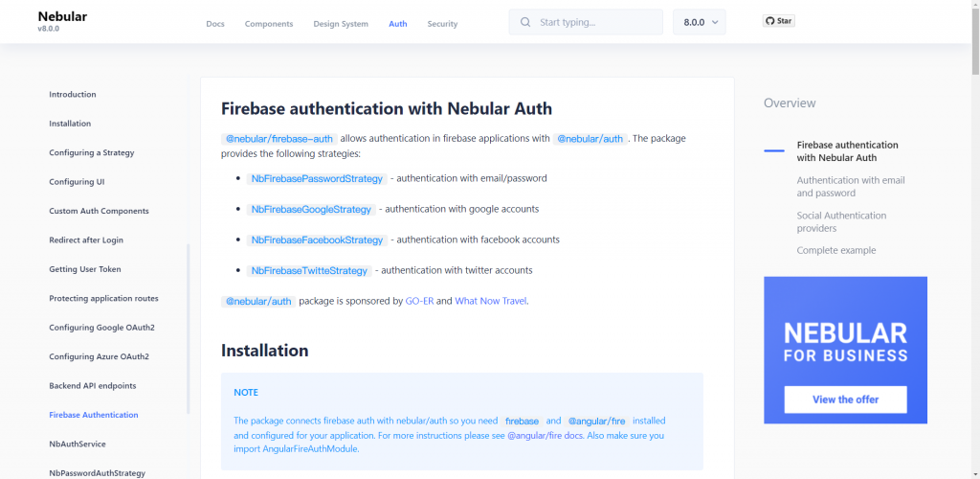Click NbFirebaseFacebookStrategy code label
The height and width of the screenshot is (479, 980).
(317, 240)
